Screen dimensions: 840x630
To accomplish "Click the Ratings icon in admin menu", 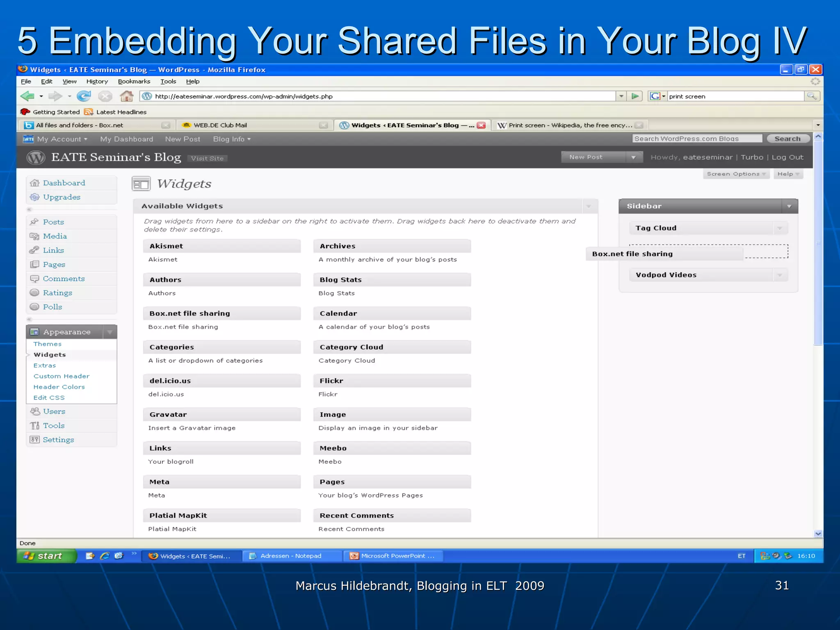I will coord(34,293).
